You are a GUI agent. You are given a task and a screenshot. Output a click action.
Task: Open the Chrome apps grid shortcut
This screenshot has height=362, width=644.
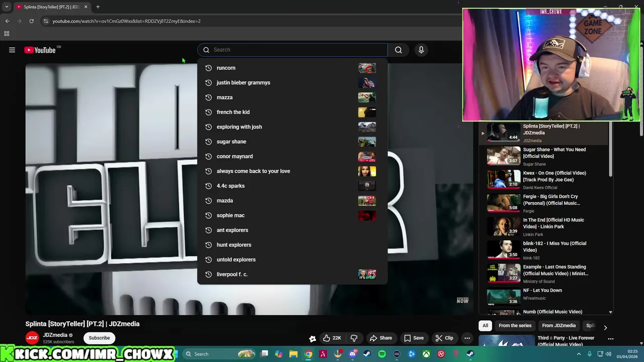[x=7, y=34]
